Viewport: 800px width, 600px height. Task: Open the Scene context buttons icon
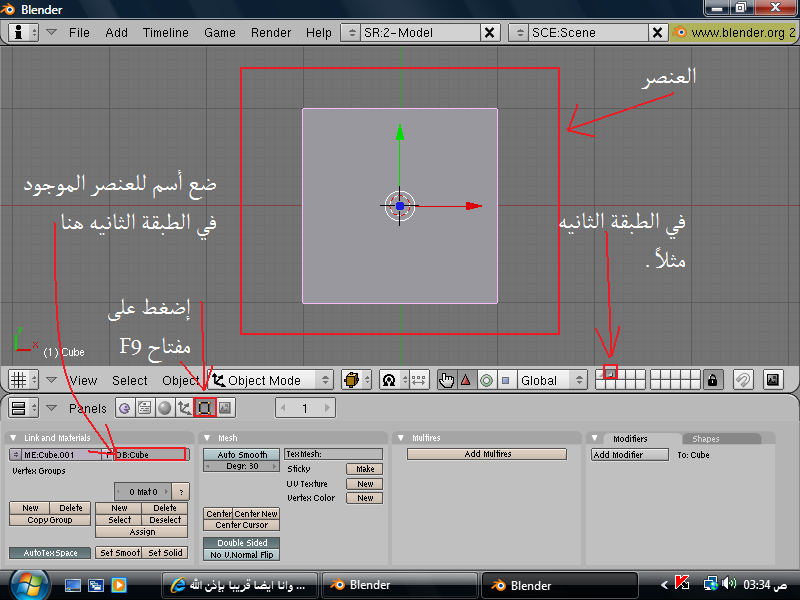[225, 408]
